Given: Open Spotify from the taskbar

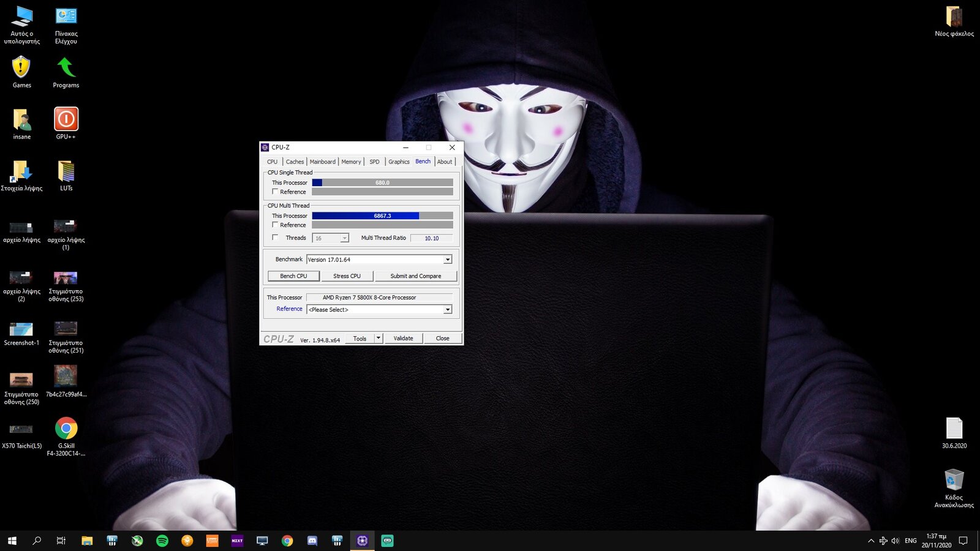Looking at the screenshot, I should pos(162,541).
